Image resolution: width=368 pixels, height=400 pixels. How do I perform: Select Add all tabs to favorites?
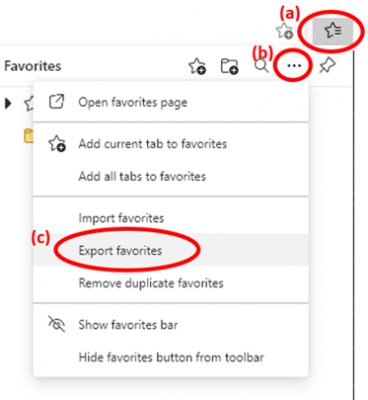[171, 176]
